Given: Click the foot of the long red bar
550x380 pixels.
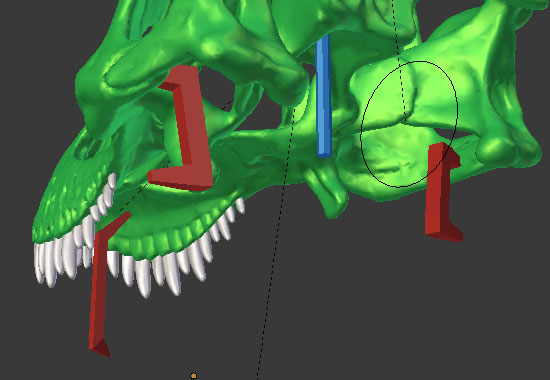Looking at the screenshot, I should click(100, 347).
